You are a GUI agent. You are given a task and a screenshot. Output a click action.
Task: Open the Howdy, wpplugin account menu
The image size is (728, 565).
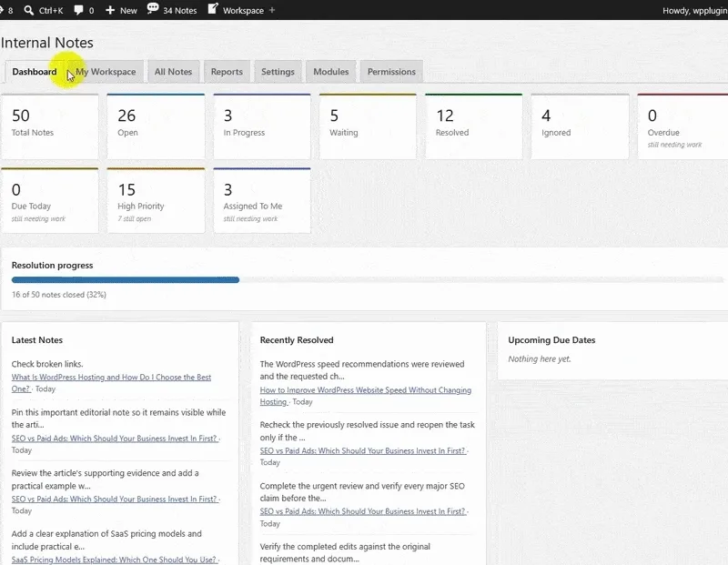click(x=694, y=10)
